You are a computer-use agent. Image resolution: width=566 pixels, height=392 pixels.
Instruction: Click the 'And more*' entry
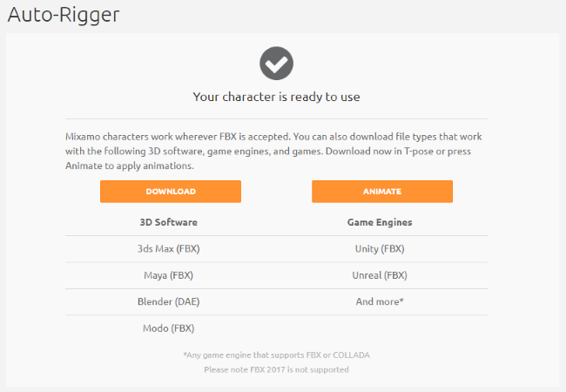380,301
